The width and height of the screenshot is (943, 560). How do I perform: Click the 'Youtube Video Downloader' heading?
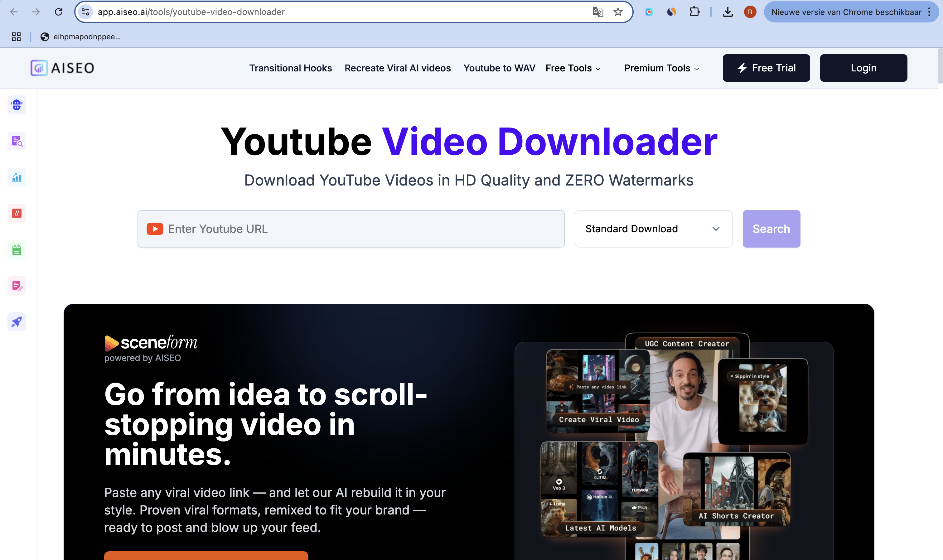tap(469, 142)
